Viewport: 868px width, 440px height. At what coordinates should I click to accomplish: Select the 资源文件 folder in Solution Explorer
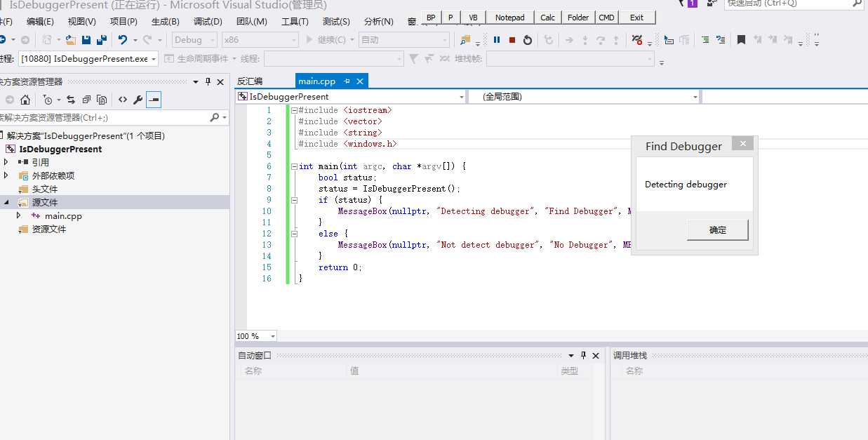pos(49,229)
